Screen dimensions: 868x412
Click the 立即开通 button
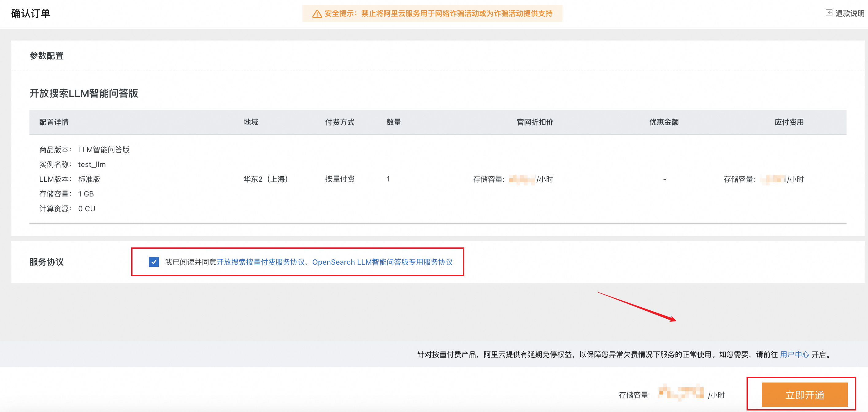804,395
